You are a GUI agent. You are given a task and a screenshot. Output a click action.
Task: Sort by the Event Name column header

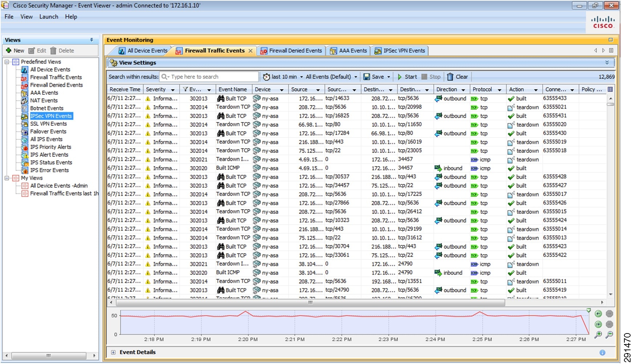(x=233, y=89)
